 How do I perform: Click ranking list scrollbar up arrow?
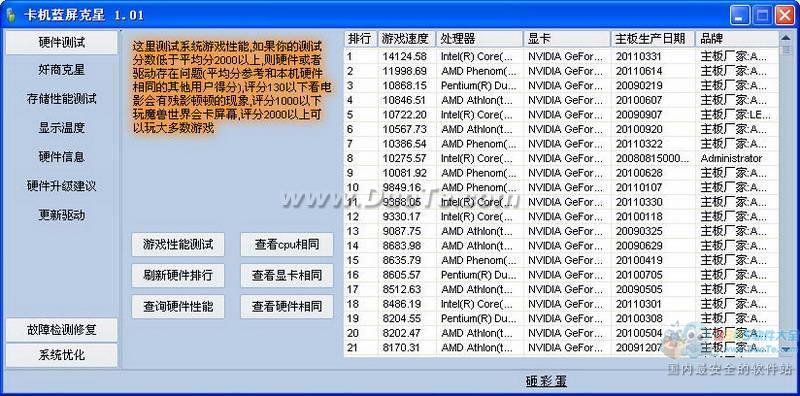point(786,38)
